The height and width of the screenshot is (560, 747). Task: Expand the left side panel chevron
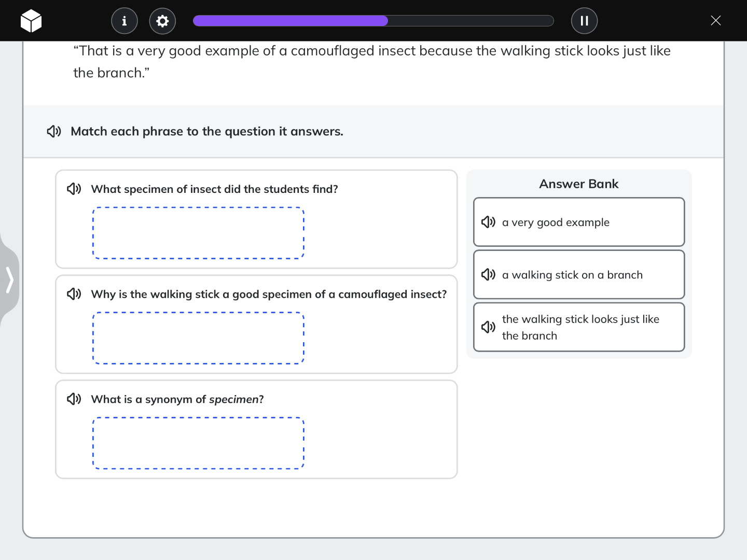coord(9,280)
